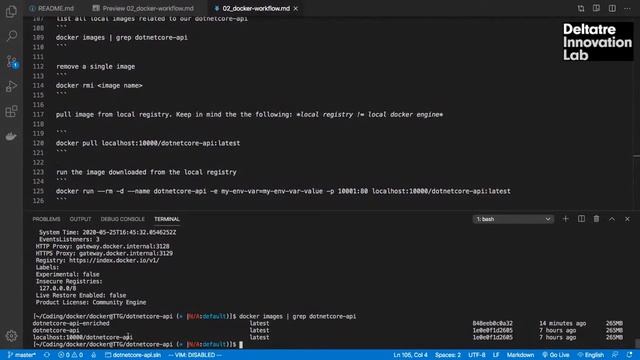Open the Run and Debug view
640x360 pixels.
(11, 86)
